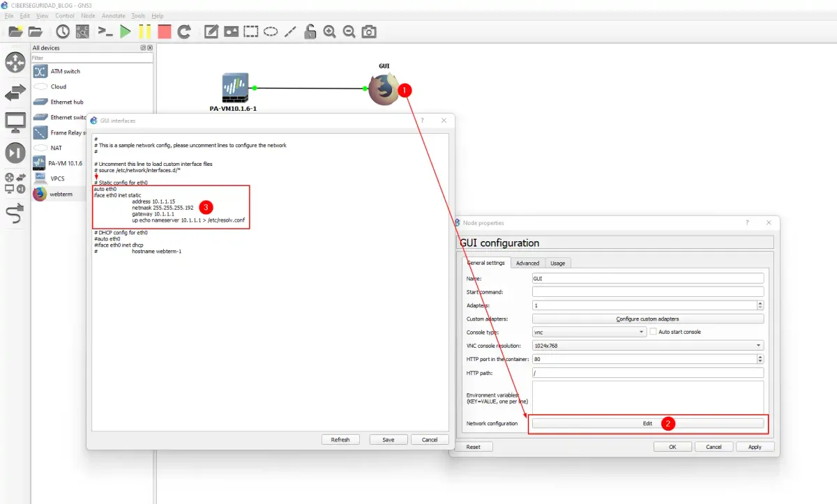
Task: Toggle show interface labels icon
Action: tap(82, 31)
